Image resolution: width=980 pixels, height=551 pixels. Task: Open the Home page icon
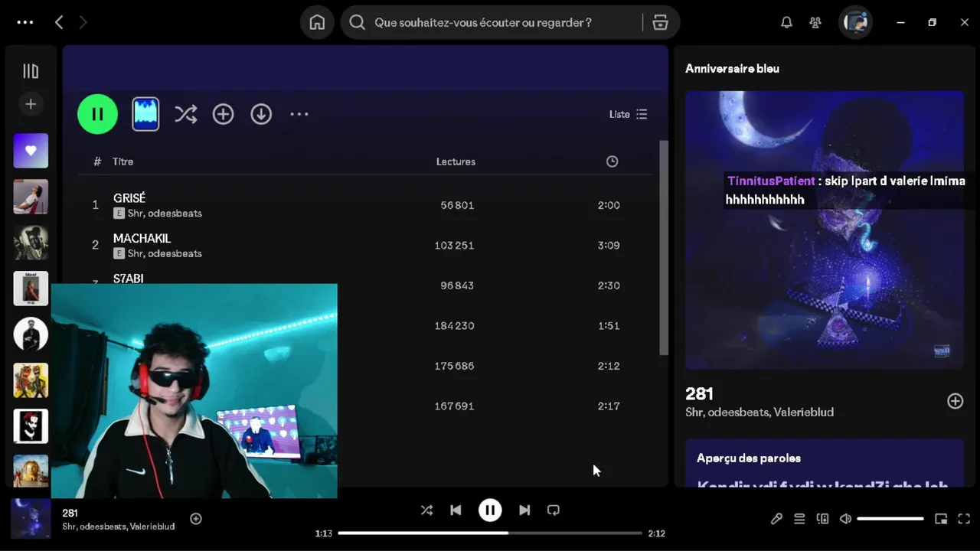coord(317,22)
